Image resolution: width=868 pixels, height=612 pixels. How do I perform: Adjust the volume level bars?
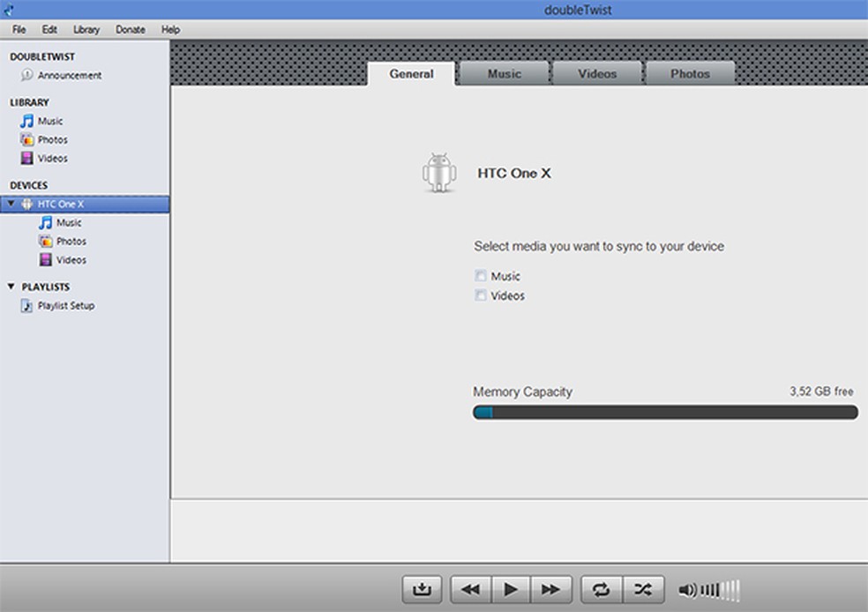pyautogui.click(x=720, y=591)
